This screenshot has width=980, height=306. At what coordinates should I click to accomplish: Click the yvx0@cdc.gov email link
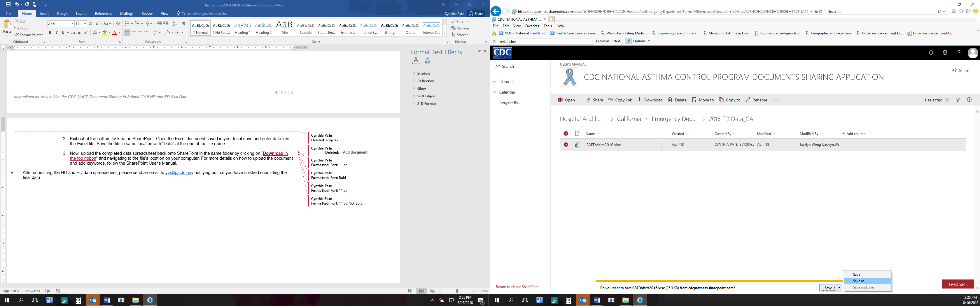[179, 173]
